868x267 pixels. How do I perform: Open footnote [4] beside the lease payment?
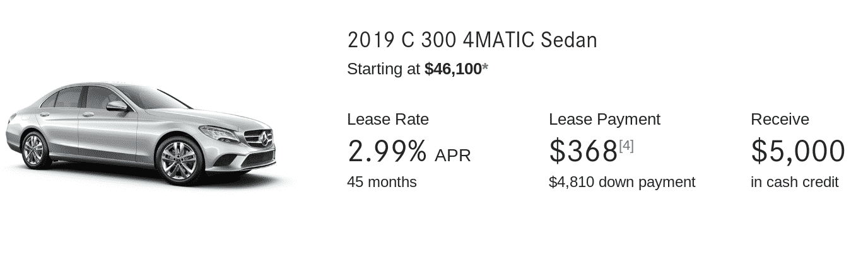(x=626, y=146)
